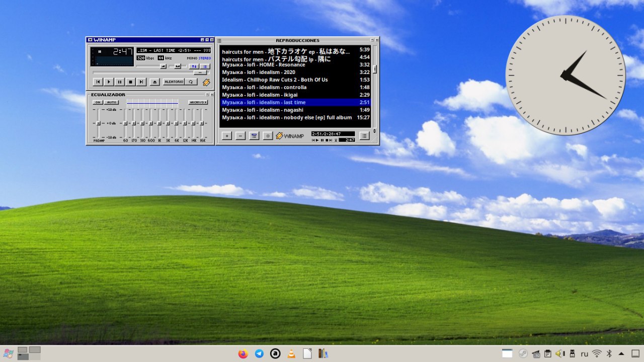
Task: Open playlist misc options menu button
Action: (x=268, y=135)
